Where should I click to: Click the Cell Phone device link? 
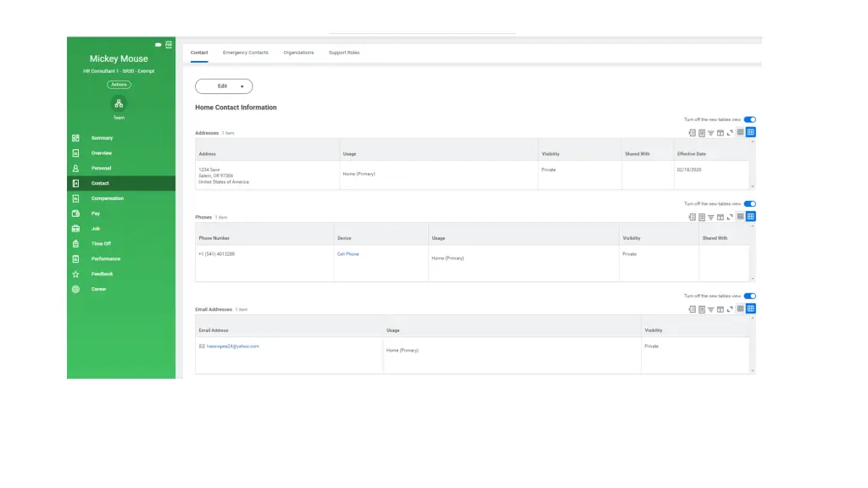click(x=348, y=254)
